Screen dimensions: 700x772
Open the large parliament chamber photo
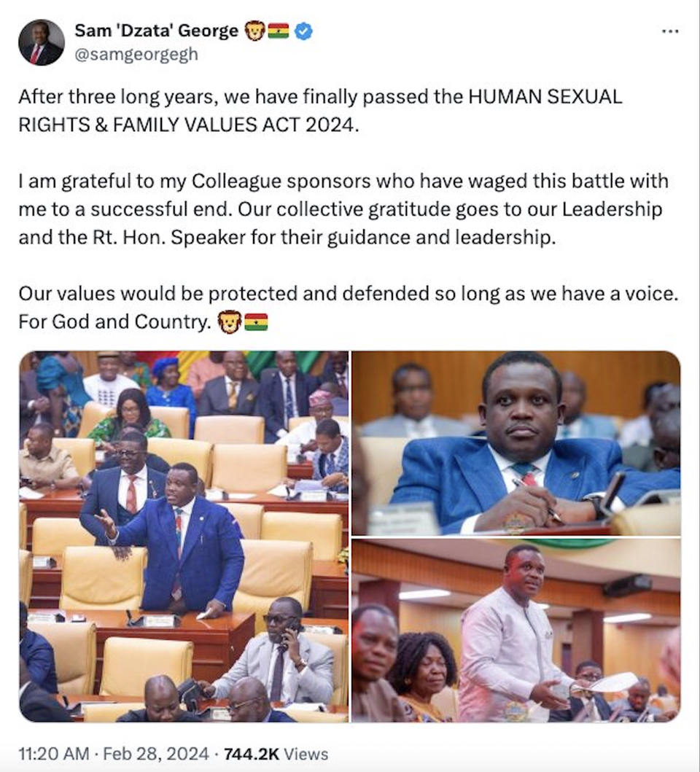(x=184, y=536)
